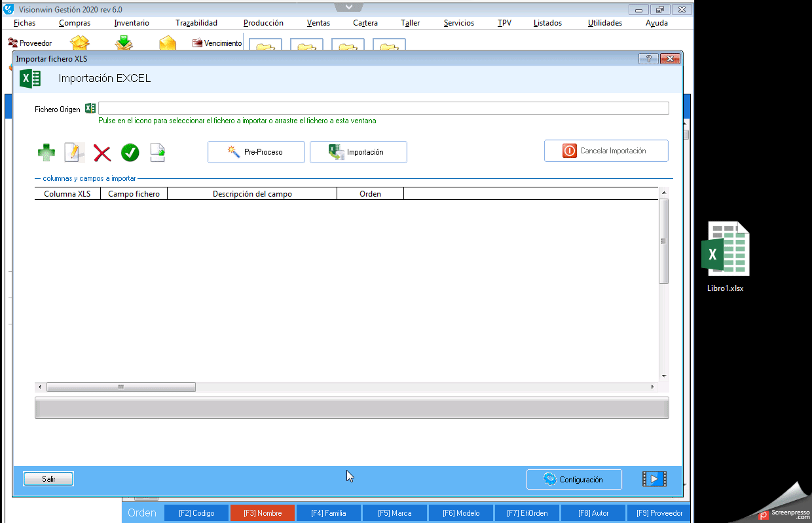This screenshot has height=523, width=812.
Task: Click the horizontal scrollbar thumb of the columns list
Action: coord(121,387)
